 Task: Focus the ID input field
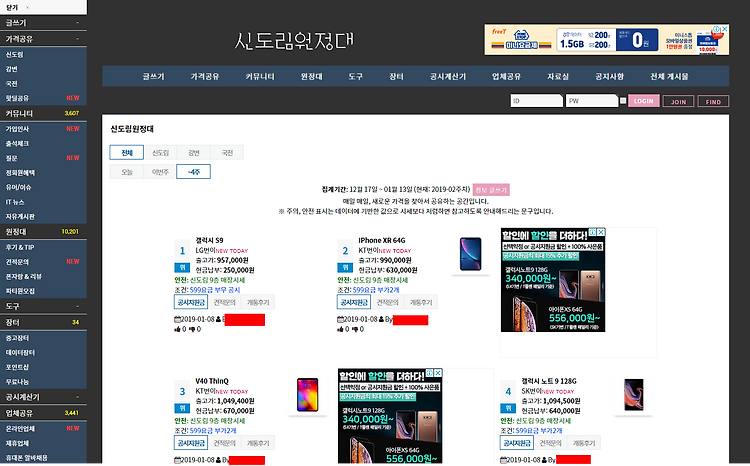[x=536, y=101]
